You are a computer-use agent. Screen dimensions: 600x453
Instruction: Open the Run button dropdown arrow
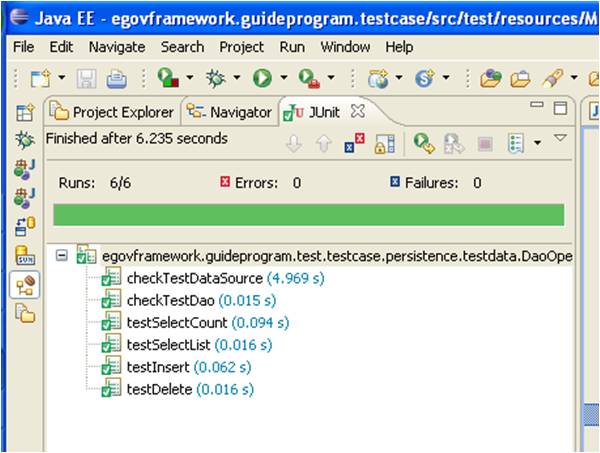click(x=284, y=78)
